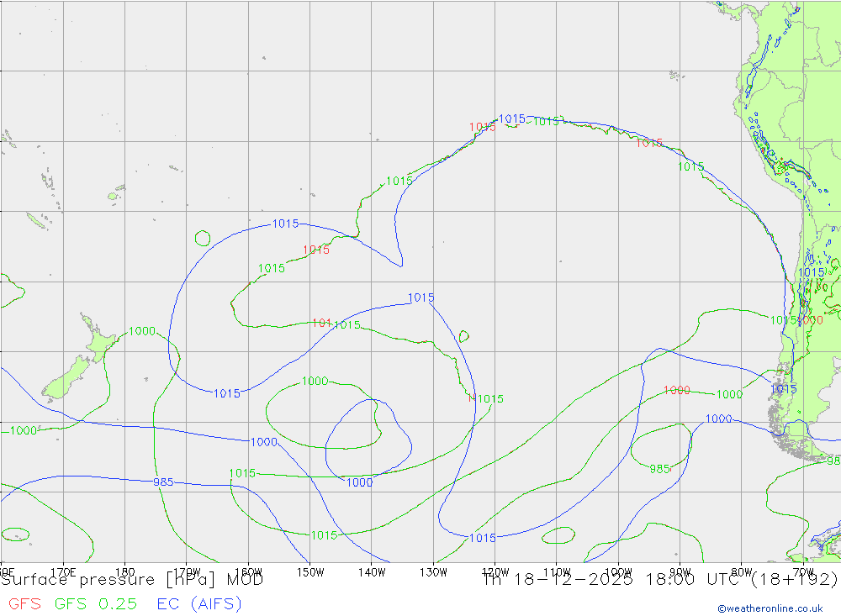Image resolution: width=841 pixels, height=616 pixels.
Task: Click the 100W longitude label
Action: 618,572
